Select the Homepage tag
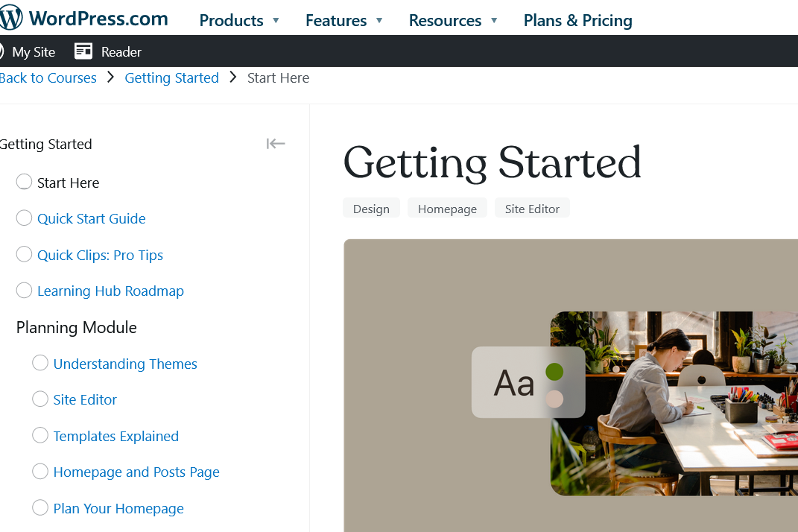 447,209
